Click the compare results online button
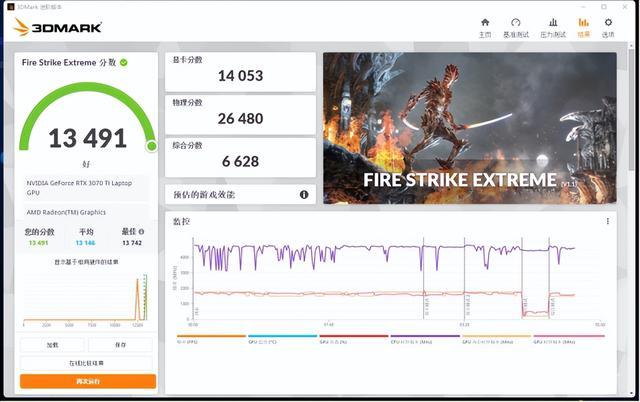 pyautogui.click(x=86, y=363)
